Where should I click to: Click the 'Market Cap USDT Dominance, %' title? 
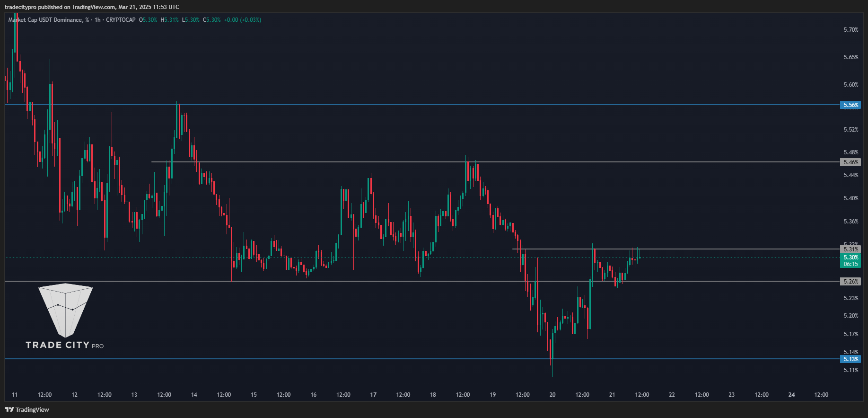48,20
